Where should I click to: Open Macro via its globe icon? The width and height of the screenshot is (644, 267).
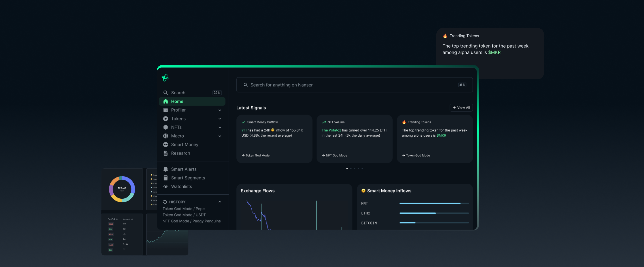(166, 136)
